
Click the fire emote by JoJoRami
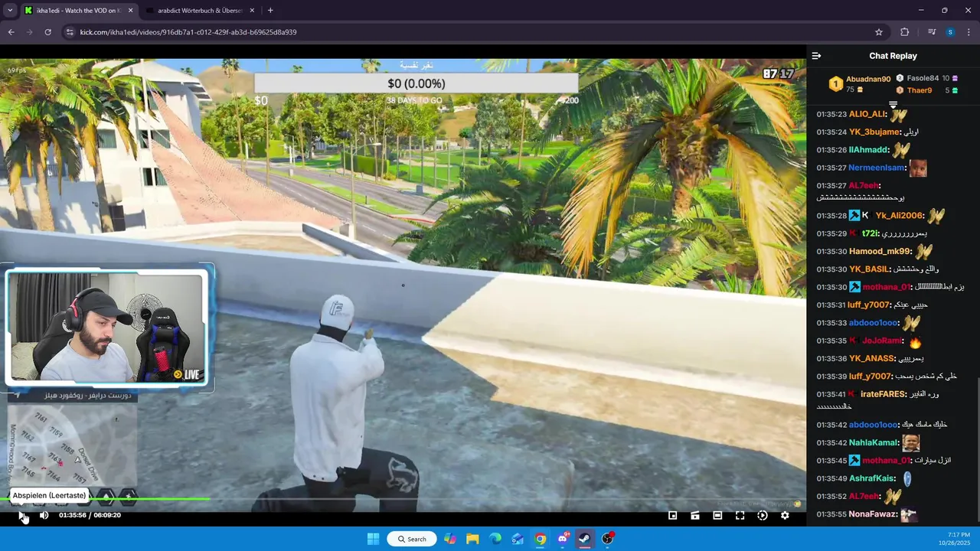point(915,342)
